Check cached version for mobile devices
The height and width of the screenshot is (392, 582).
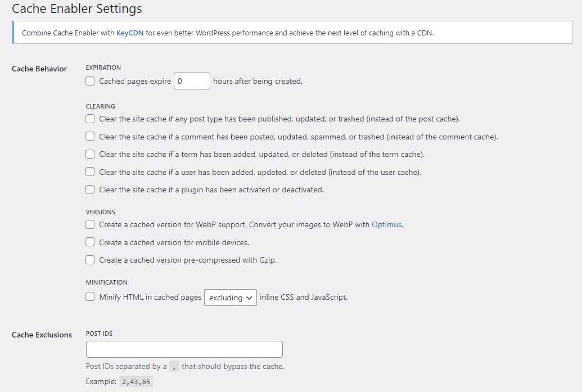click(90, 242)
